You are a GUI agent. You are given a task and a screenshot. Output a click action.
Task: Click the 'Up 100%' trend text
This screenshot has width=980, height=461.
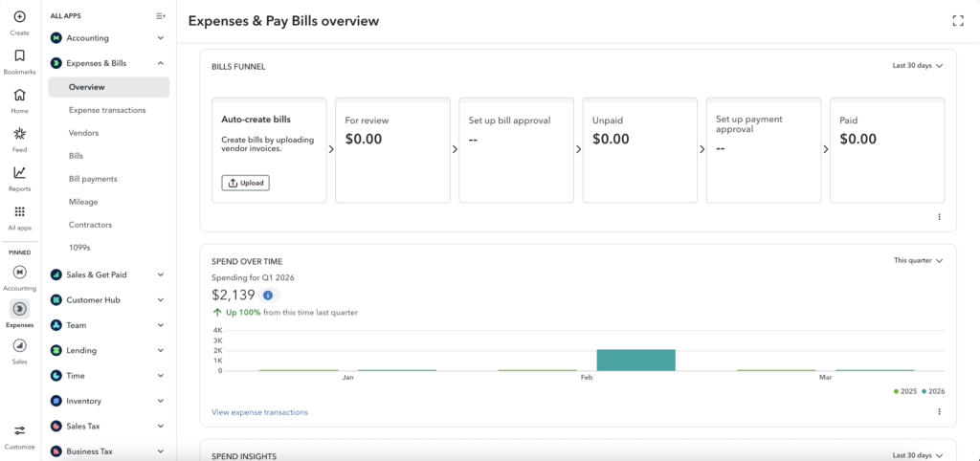pyautogui.click(x=244, y=313)
